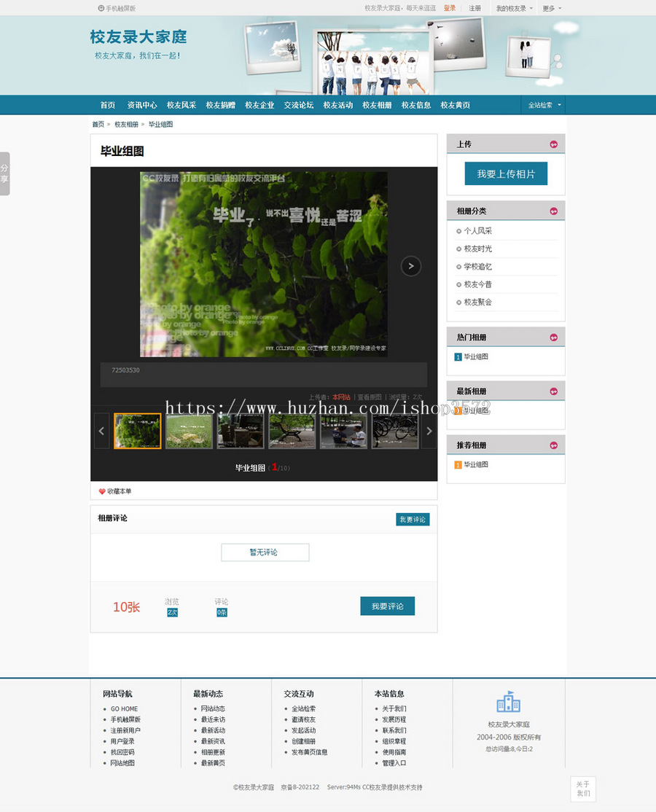The height and width of the screenshot is (812, 656).
Task: Click the next arrow on the photo viewer
Action: [410, 265]
